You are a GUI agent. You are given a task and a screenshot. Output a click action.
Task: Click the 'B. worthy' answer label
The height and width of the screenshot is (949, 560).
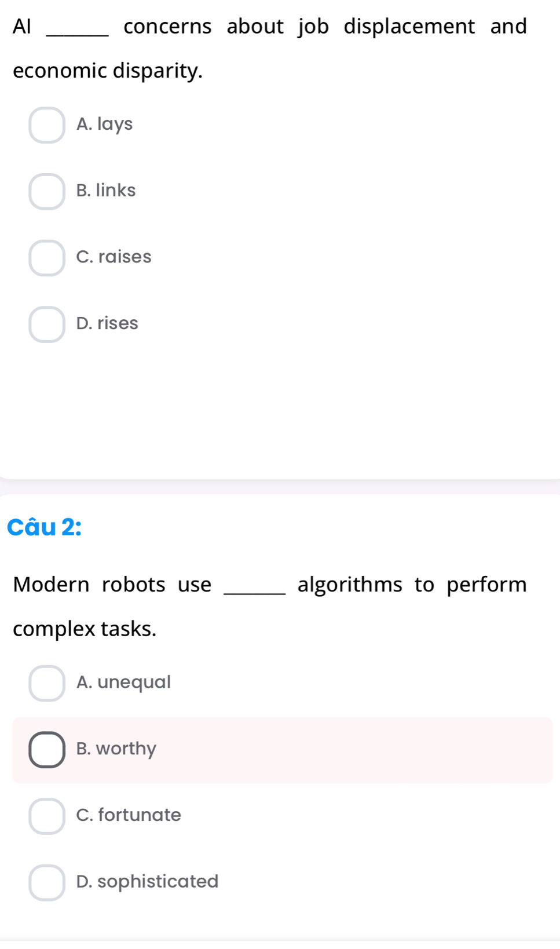pos(116,749)
